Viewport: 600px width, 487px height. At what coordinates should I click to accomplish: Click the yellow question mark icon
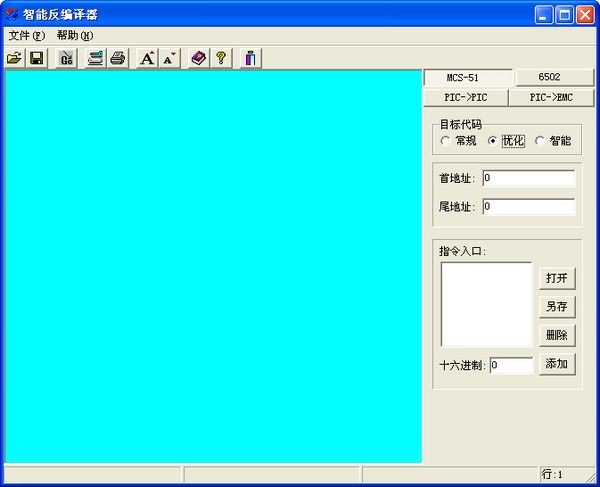220,59
